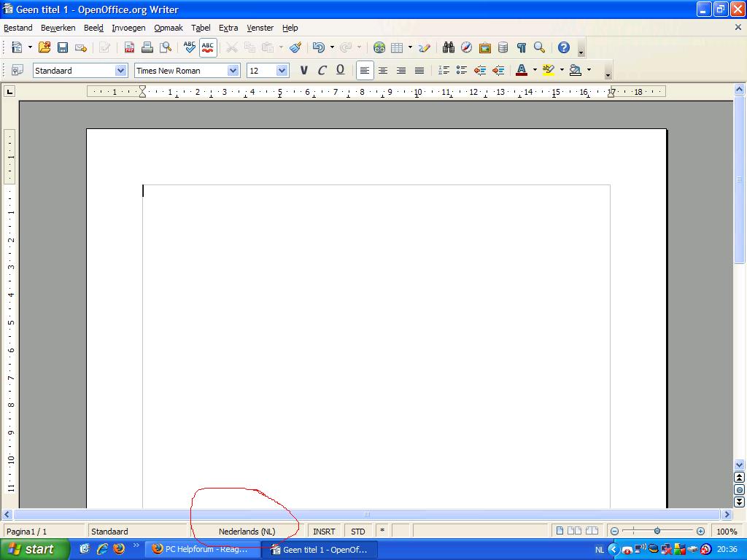Open the Styles and Formatting icon
This screenshot has width=747, height=560.
18,71
